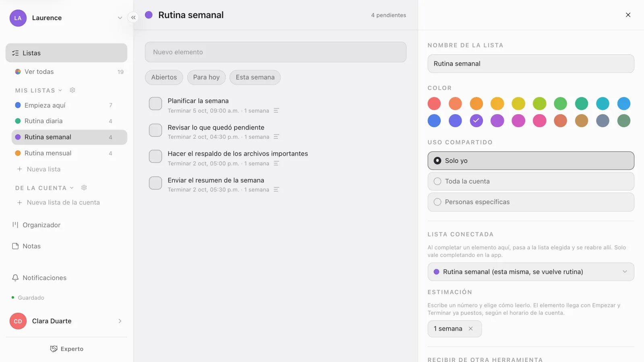Click the Rutina semanal header title
644x362 pixels.
point(191,15)
